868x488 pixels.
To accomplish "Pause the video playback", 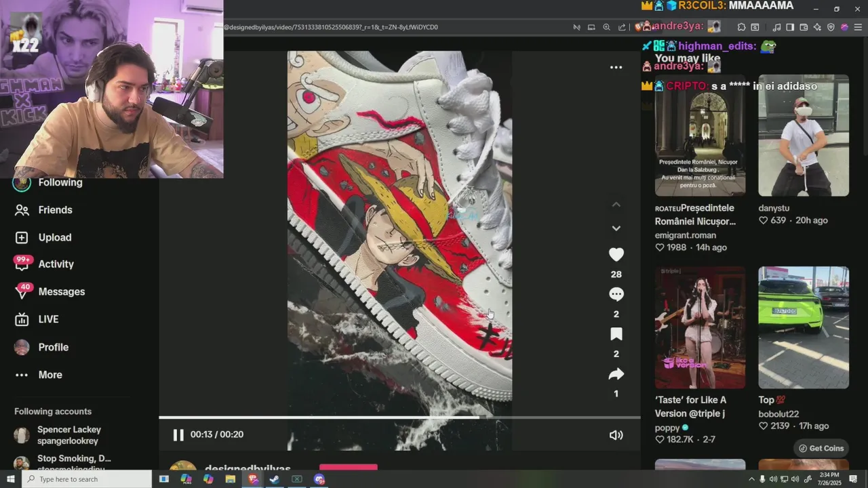I will point(178,435).
